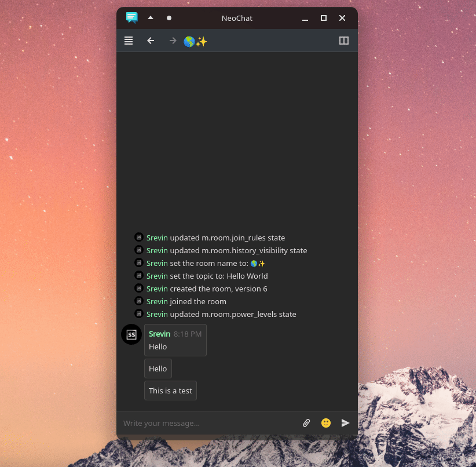This screenshot has height=467, width=476.
Task: Click Srevin in the created the room line
Action: (x=157, y=289)
